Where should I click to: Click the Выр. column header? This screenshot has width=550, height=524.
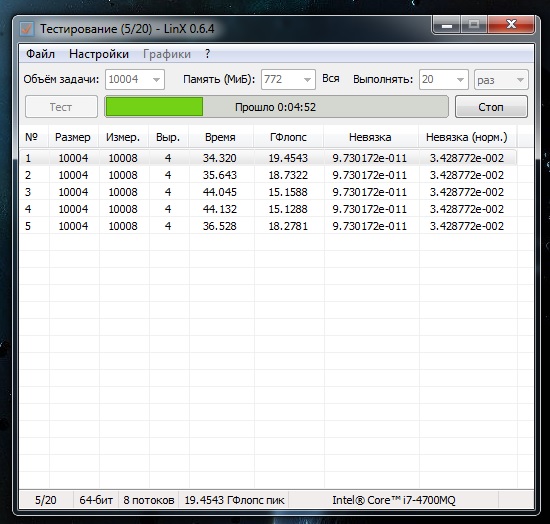pos(168,137)
